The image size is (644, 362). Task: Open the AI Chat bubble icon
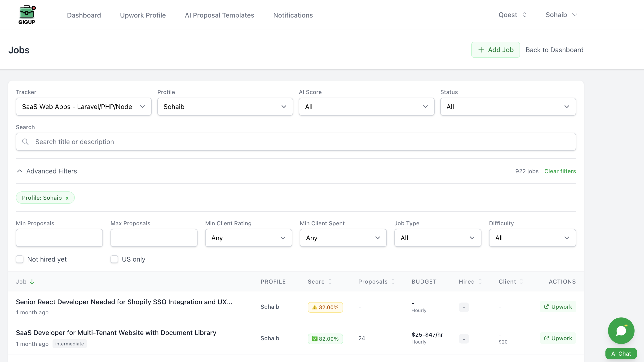click(621, 331)
